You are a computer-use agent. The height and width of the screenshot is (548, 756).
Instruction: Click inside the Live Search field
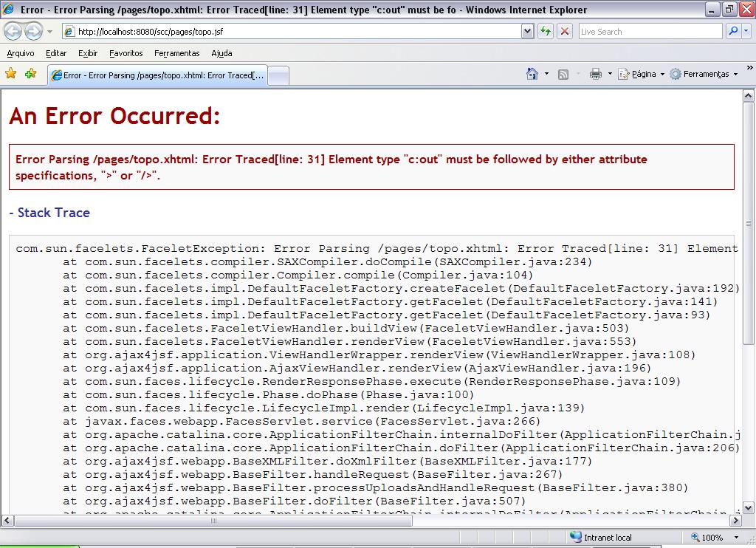click(650, 31)
